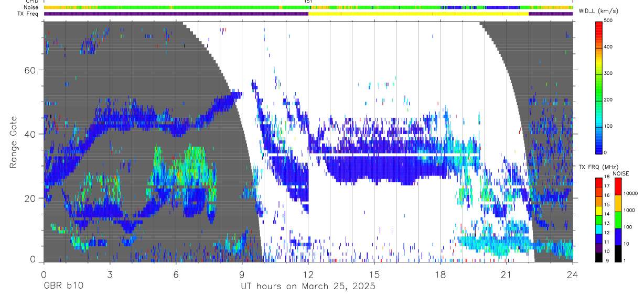Click x-axis tick label '15'

[374, 274]
